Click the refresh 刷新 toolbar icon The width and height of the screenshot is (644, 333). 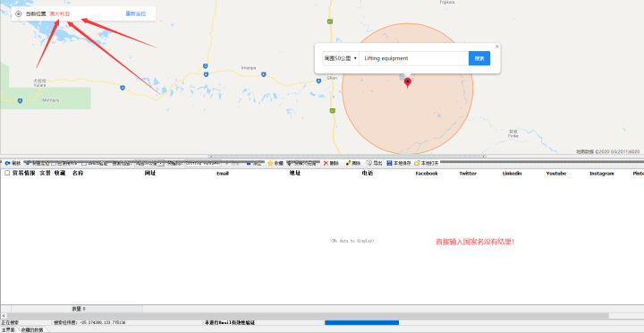click(8, 163)
